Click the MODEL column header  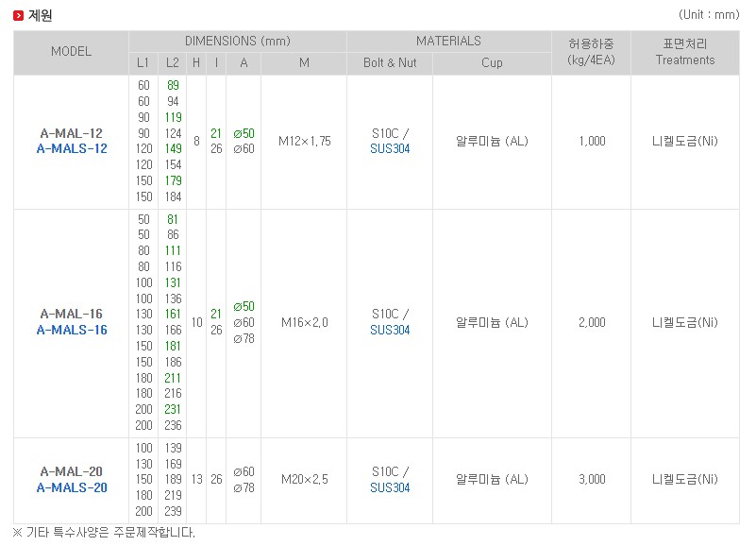click(x=72, y=52)
